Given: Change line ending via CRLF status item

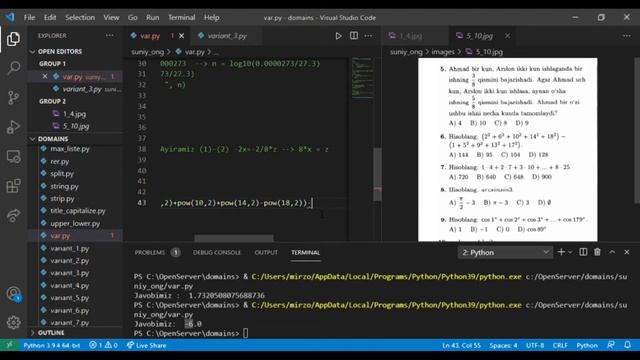Looking at the screenshot, I should [x=560, y=345].
